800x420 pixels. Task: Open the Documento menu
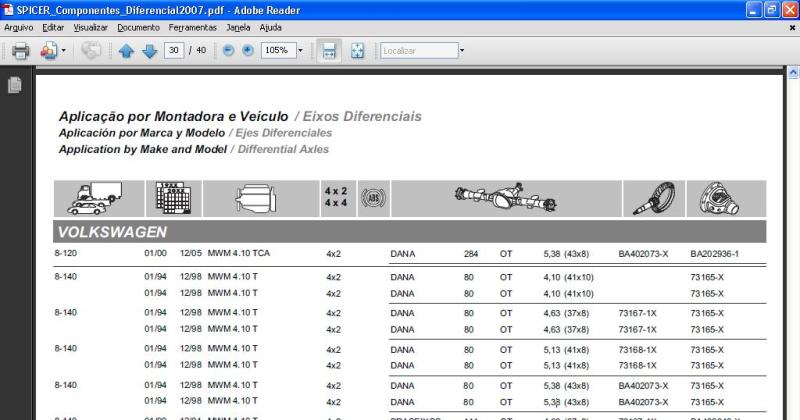tap(138, 28)
